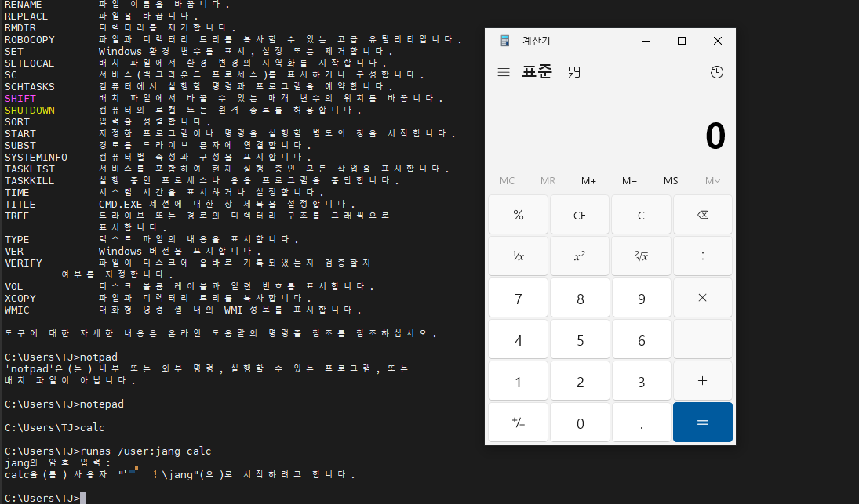Click SYSTEMINFO in the terminal command list
859x504 pixels.
35,157
